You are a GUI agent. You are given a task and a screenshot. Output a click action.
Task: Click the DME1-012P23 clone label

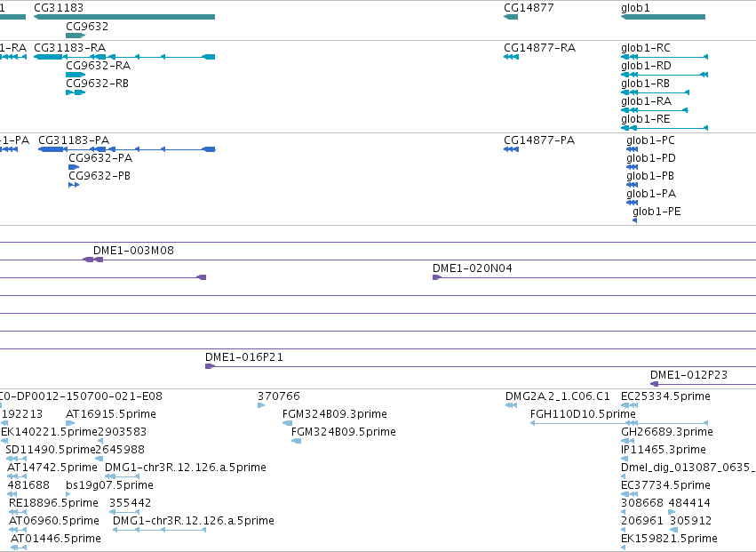tap(688, 375)
